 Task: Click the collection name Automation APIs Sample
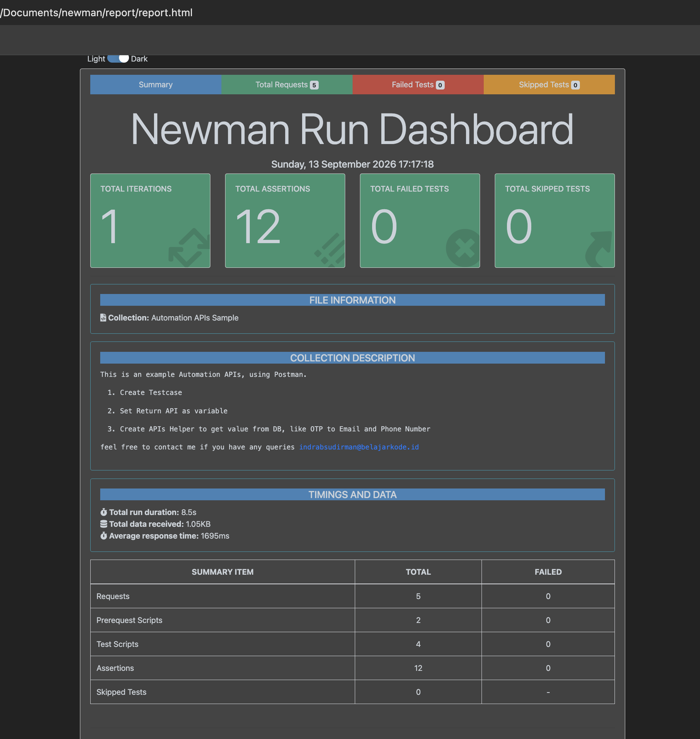coord(195,318)
